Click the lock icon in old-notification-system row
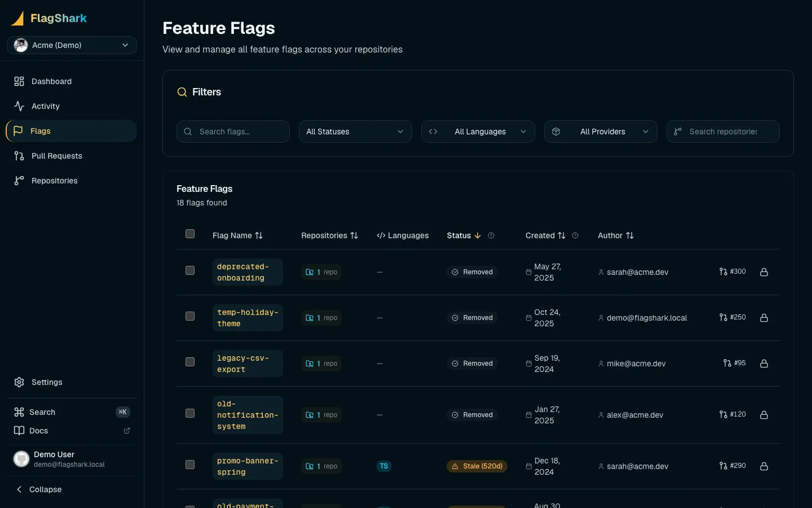 [x=764, y=415]
